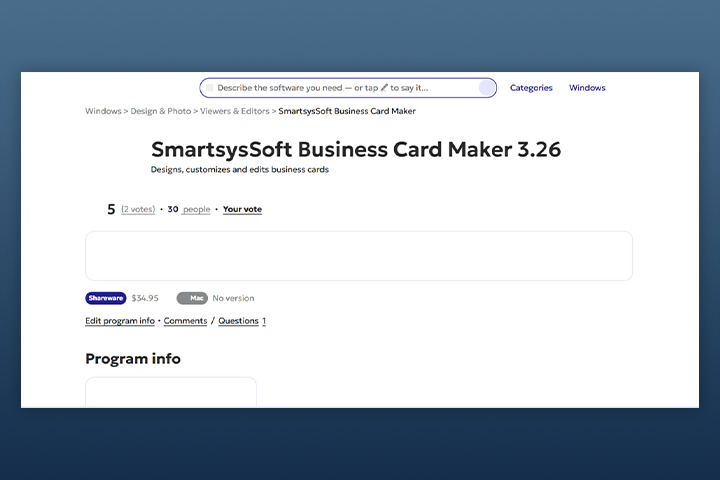Click the rating score 5
The height and width of the screenshot is (480, 720).
[111, 209]
